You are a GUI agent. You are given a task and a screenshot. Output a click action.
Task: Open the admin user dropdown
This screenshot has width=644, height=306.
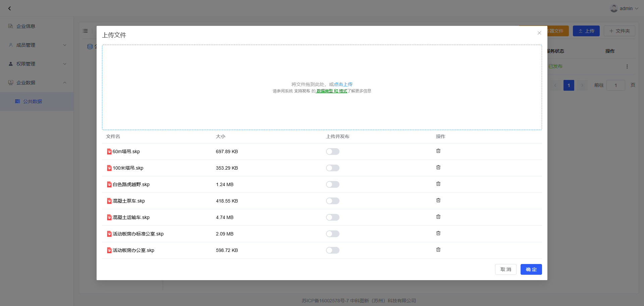point(624,8)
